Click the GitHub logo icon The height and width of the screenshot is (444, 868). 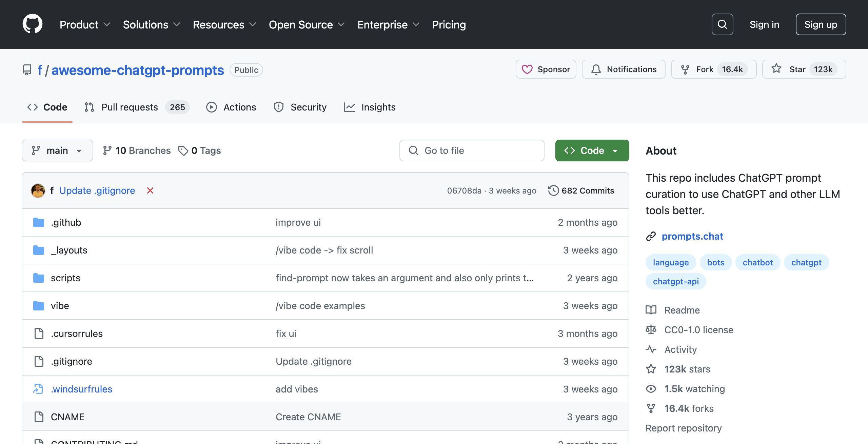click(x=32, y=24)
